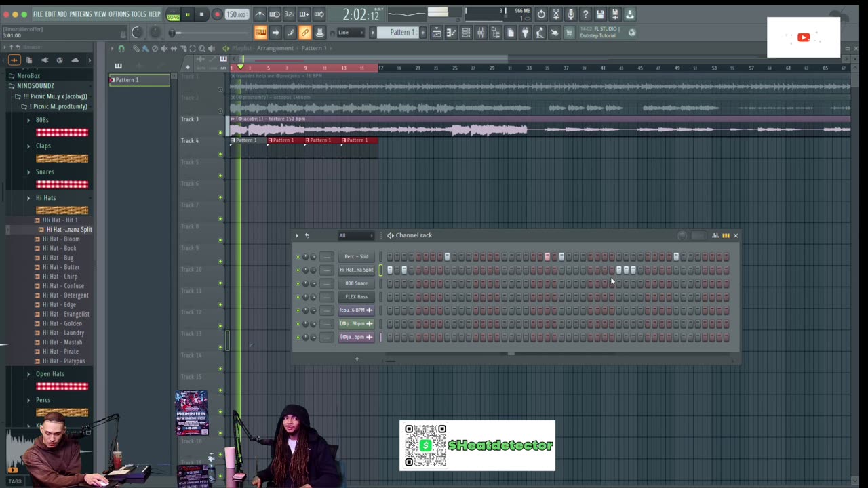Open the playlist via the orange toolbar icon
This screenshot has height=488, width=868.
pos(260,33)
